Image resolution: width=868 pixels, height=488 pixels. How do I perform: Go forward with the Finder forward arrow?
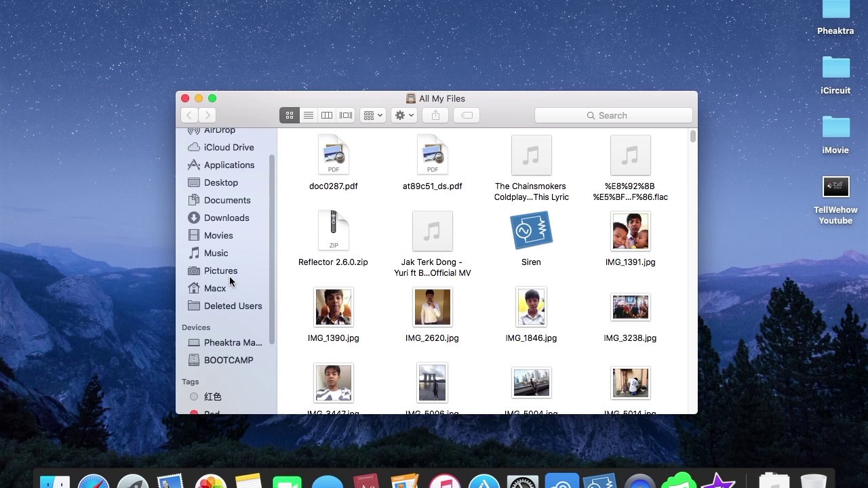(x=208, y=115)
